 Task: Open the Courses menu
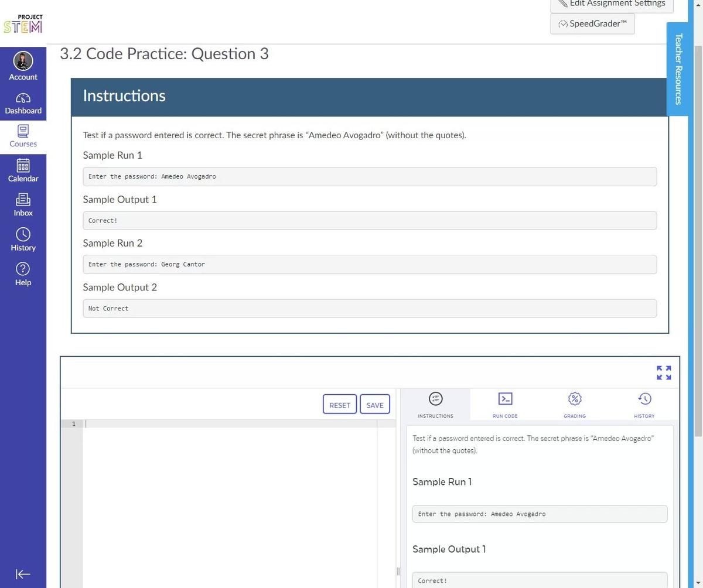[23, 136]
